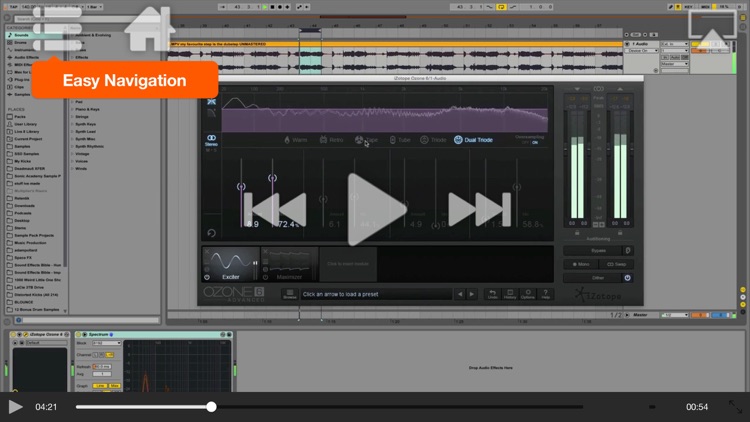Click the small play button beside 04:21
This screenshot has width=750, height=422.
pyautogui.click(x=15, y=407)
